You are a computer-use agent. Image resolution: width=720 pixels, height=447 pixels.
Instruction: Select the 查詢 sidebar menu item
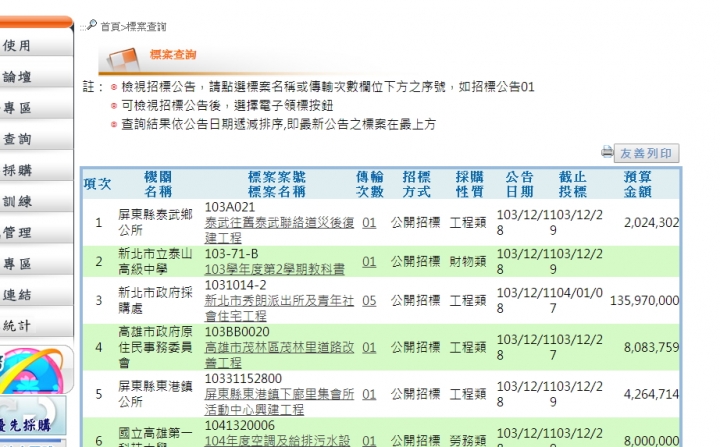[x=17, y=139]
